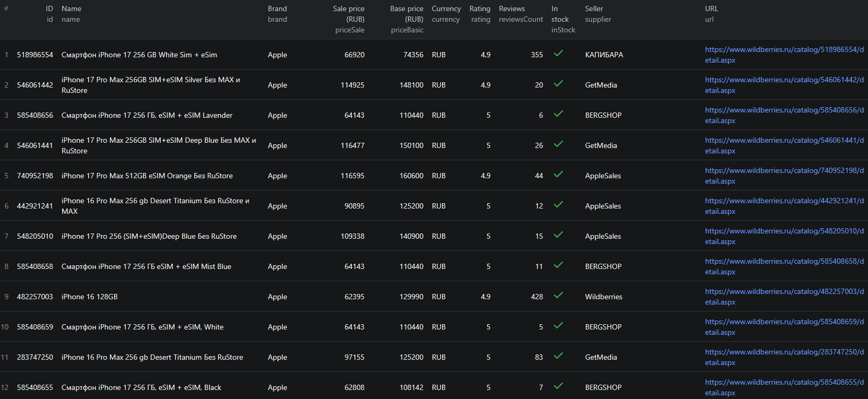Click base price cell '74356'
Image resolution: width=868 pixels, height=399 pixels.
(x=413, y=55)
